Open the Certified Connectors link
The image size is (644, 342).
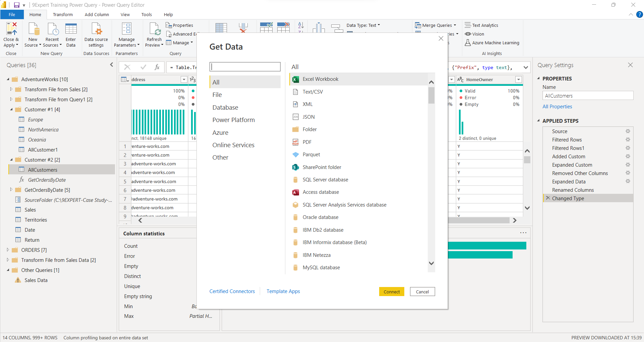coord(232,291)
